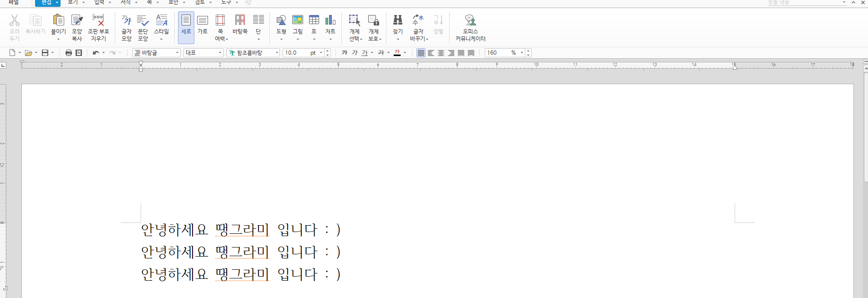Click the 찾을 내용 search field

(806, 3)
